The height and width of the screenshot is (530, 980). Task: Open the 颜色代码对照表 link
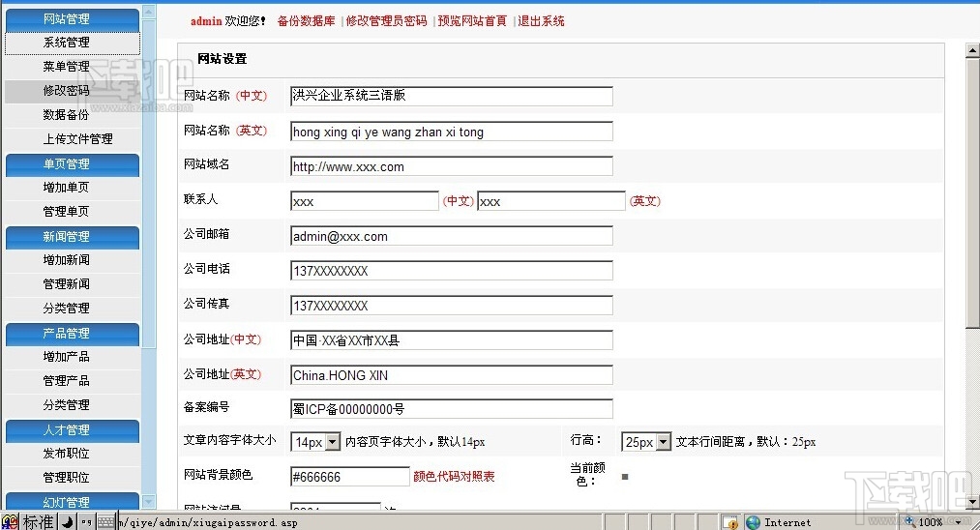[454, 476]
